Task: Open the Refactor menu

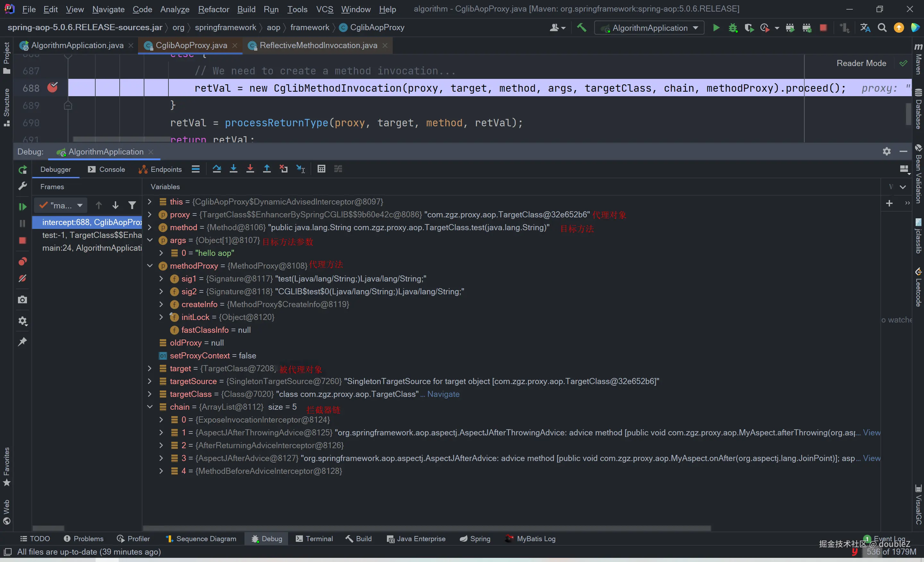Action: point(213,9)
